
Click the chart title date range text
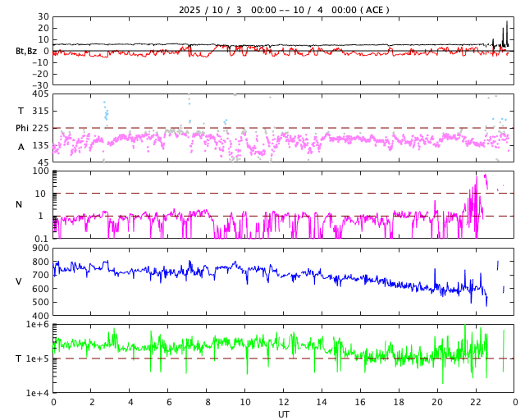tap(284, 10)
